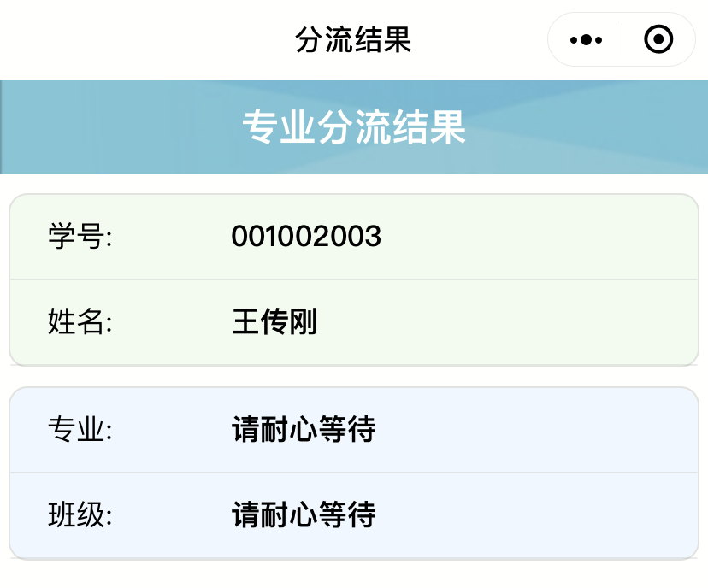This screenshot has width=708, height=588.
Task: Tap empty space right of 王传刚
Action: pos(513,322)
